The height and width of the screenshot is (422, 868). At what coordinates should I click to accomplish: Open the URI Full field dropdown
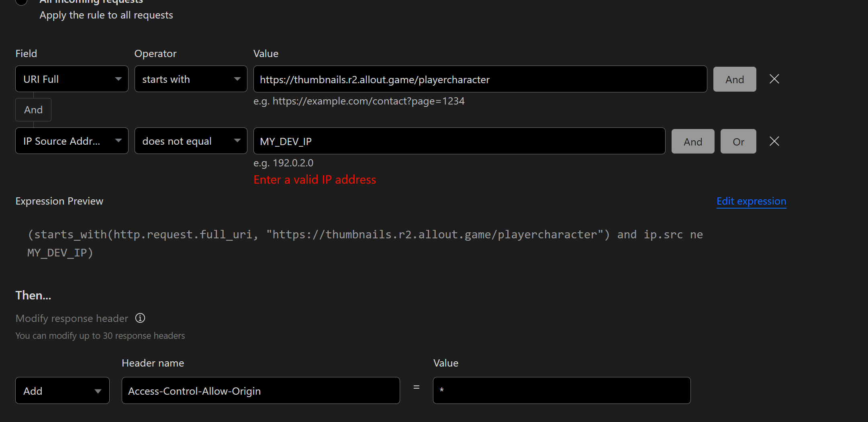(72, 79)
